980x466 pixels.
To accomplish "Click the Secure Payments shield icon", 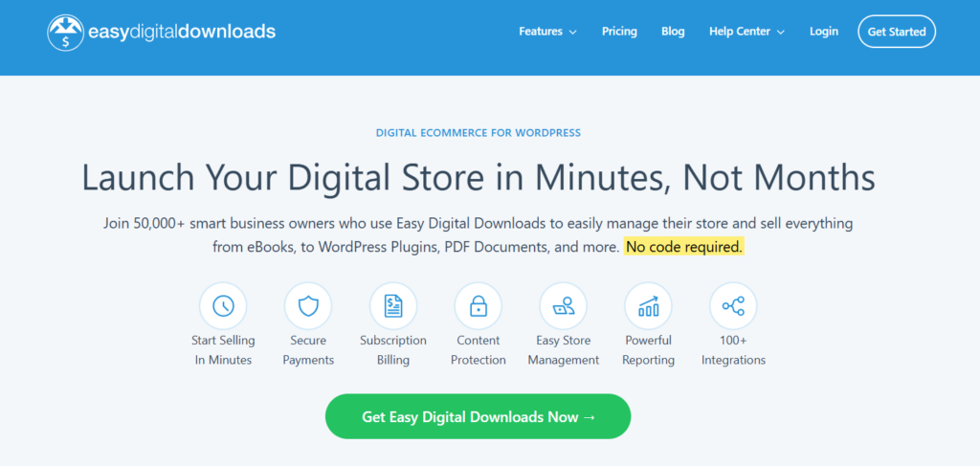I will [x=308, y=306].
